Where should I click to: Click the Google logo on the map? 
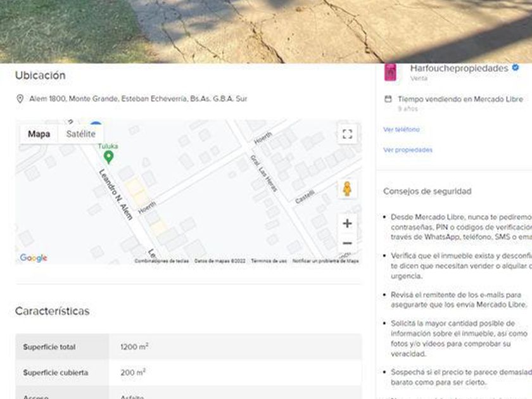(x=34, y=258)
